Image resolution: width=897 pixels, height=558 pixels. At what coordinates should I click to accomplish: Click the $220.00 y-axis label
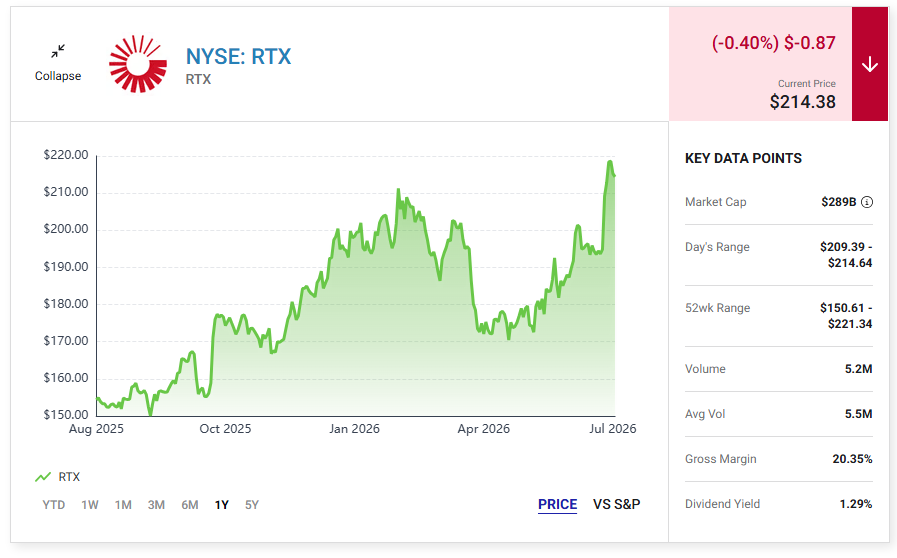(x=66, y=155)
